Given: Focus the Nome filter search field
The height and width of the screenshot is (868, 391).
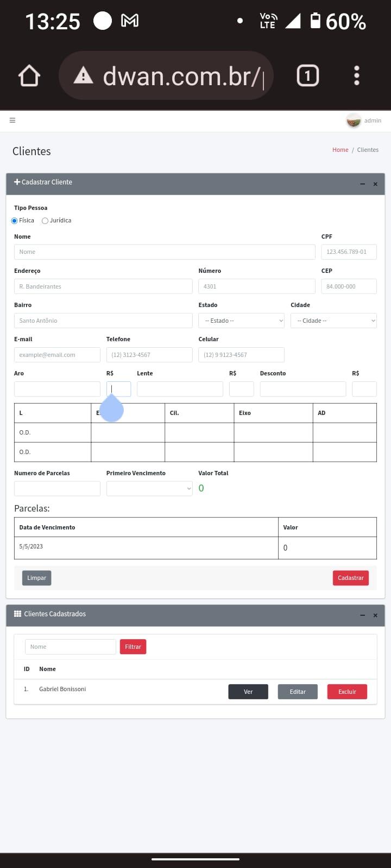Looking at the screenshot, I should (x=71, y=647).
